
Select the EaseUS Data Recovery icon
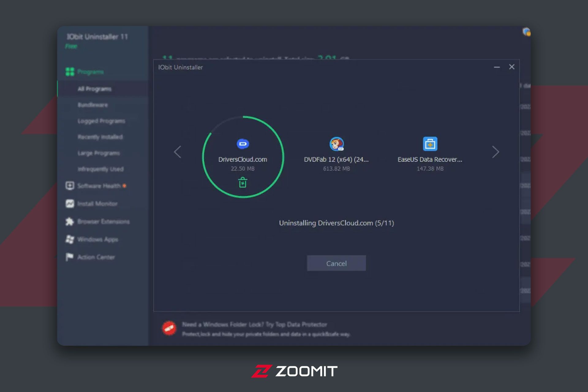[430, 144]
